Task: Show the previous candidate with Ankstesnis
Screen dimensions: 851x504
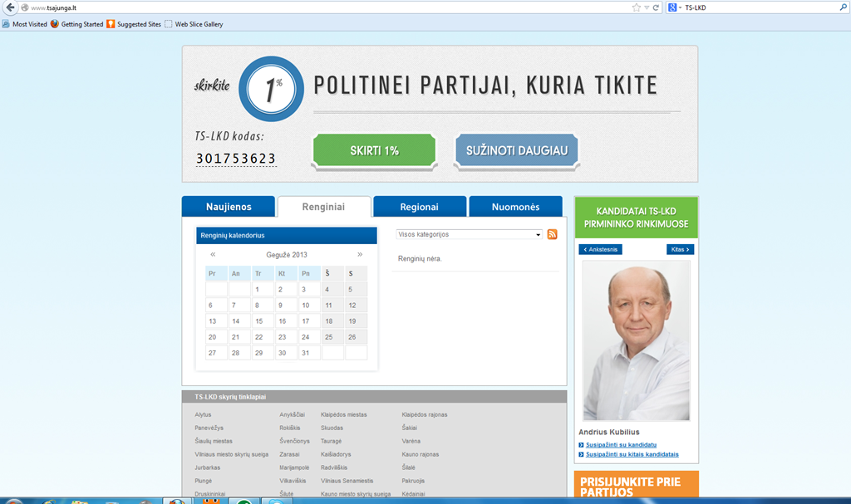Action: click(600, 250)
